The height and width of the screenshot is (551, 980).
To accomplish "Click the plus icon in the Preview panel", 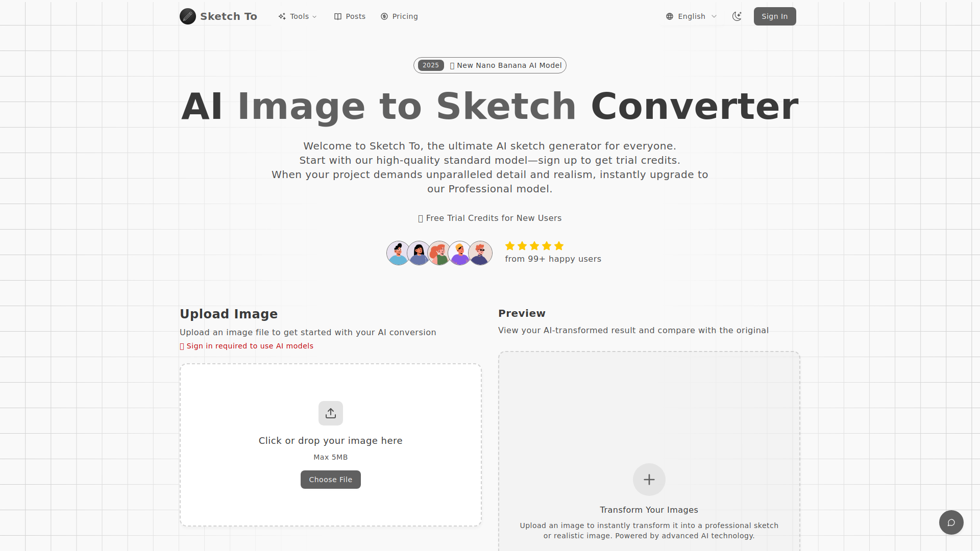I will 649,479.
